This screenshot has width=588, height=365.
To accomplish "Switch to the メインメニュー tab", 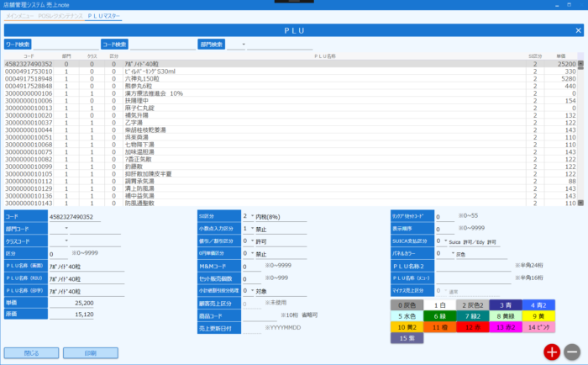I will point(20,16).
